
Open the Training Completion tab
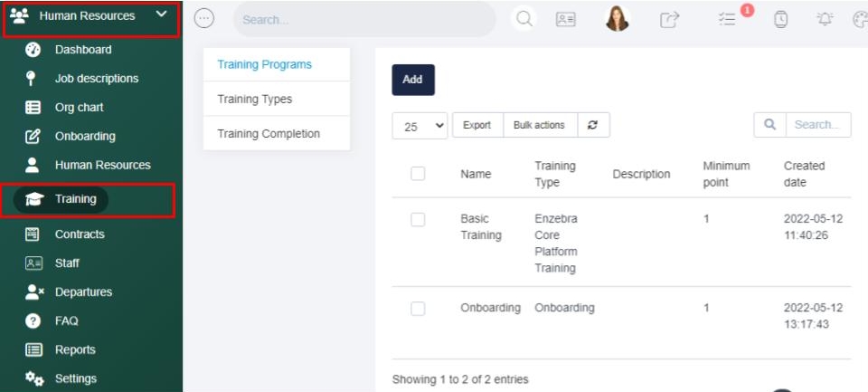(269, 133)
